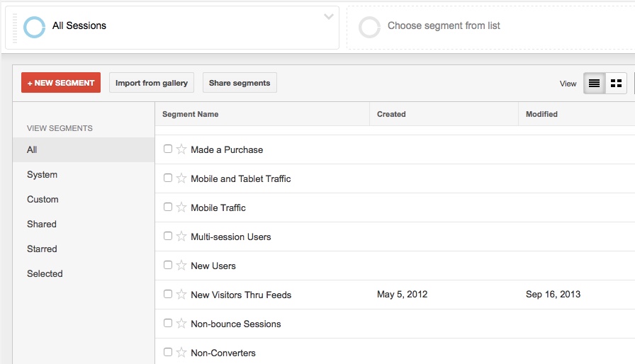
Task: Enable the New Visitors Thru Feeds checkbox
Action: click(x=168, y=294)
